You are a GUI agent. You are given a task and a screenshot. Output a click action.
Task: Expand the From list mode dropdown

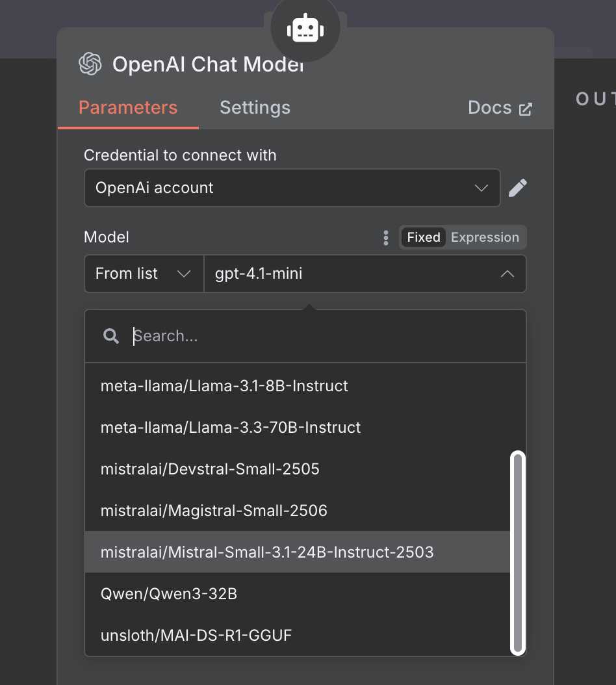143,274
